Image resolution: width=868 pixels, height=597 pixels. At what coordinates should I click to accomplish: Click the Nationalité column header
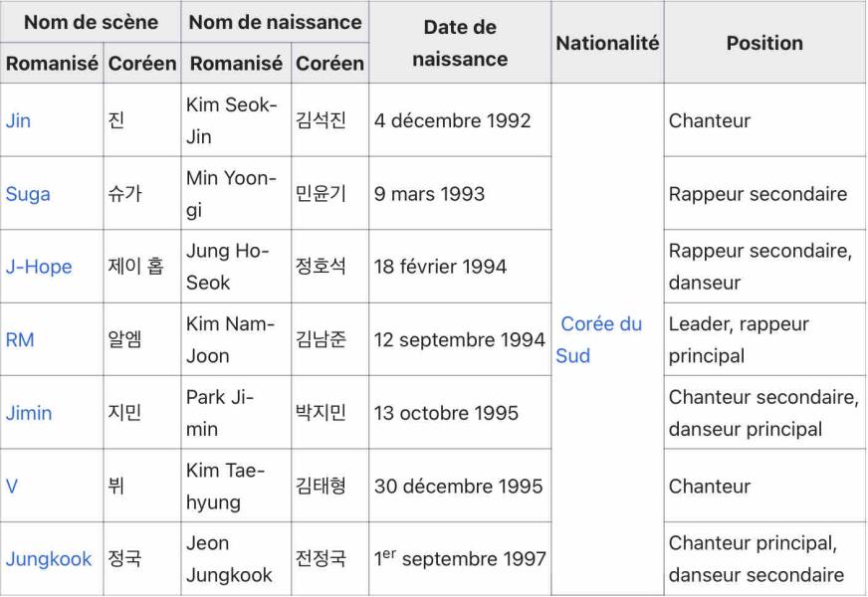pyautogui.click(x=607, y=43)
